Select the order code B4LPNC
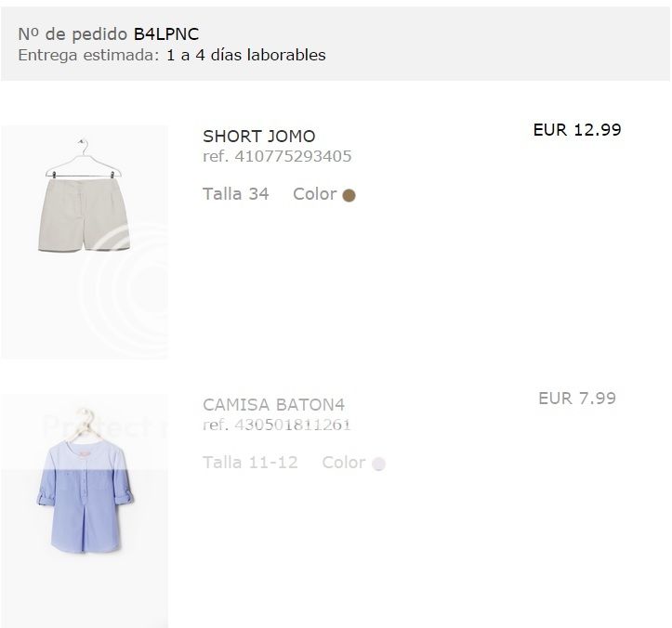The image size is (672, 628). (166, 34)
